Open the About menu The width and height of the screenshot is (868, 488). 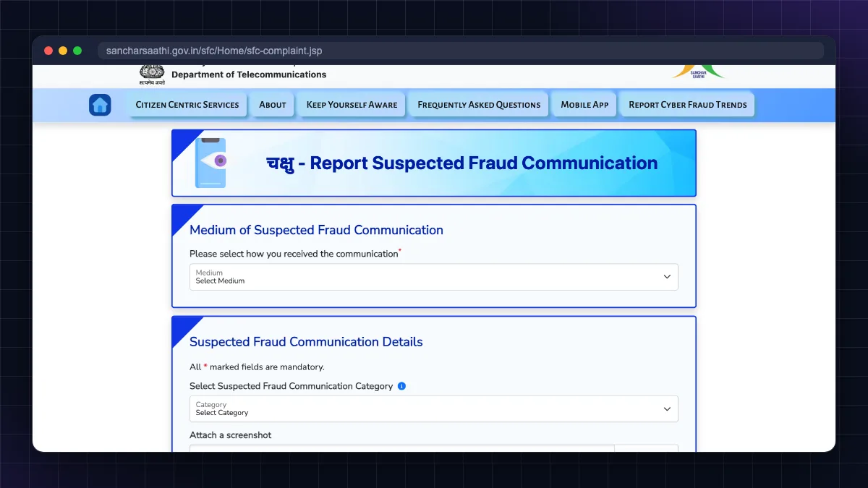(x=273, y=105)
